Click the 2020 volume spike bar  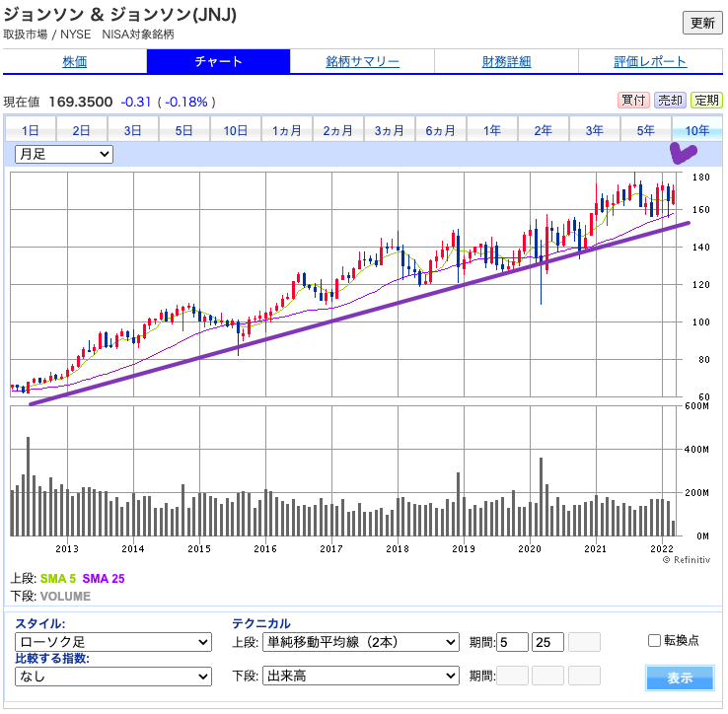[x=541, y=497]
